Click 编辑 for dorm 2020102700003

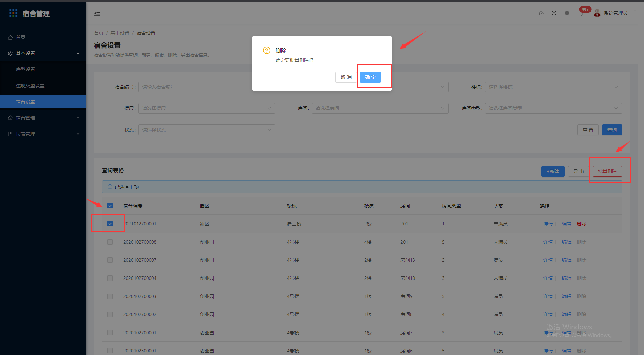pos(567,296)
